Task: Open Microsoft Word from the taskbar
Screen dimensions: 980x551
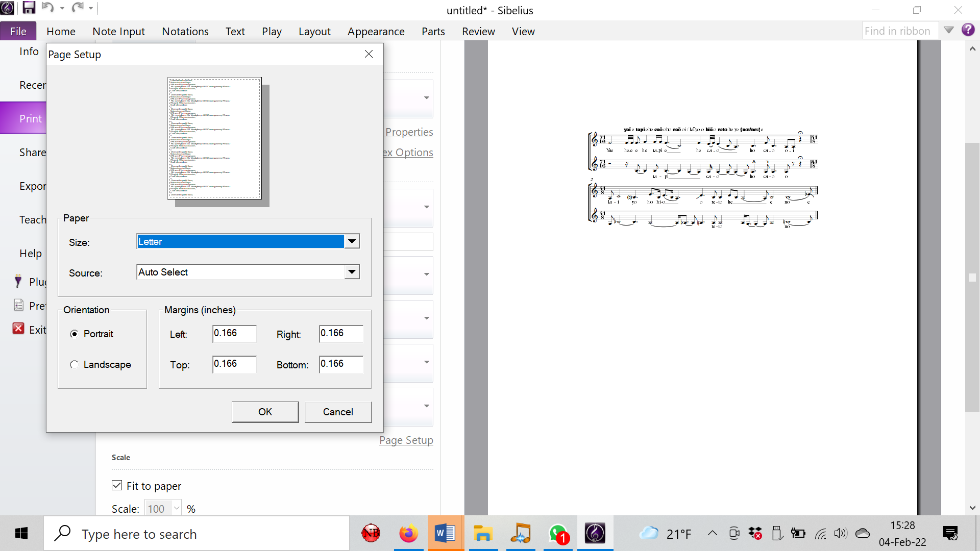Action: 446,534
